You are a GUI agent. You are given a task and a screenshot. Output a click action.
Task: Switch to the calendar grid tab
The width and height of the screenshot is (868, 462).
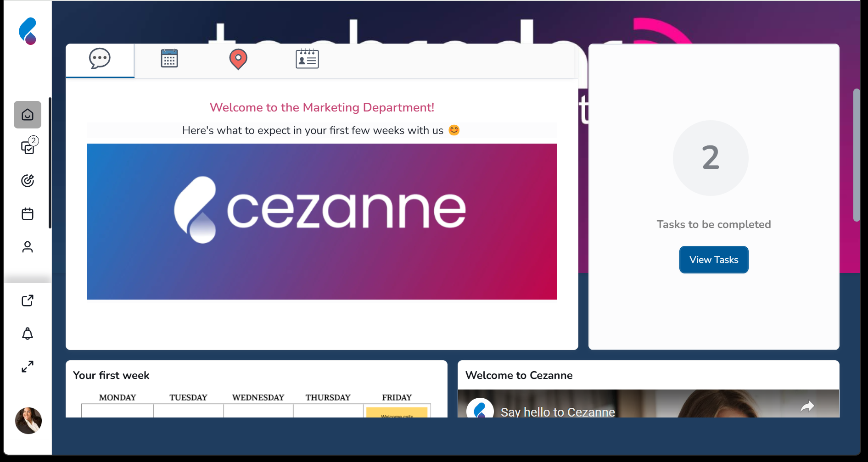169,59
